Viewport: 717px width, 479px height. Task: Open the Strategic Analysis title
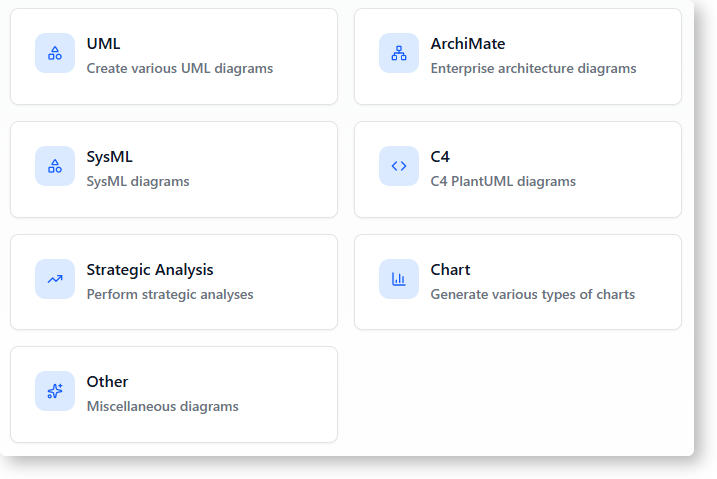150,270
